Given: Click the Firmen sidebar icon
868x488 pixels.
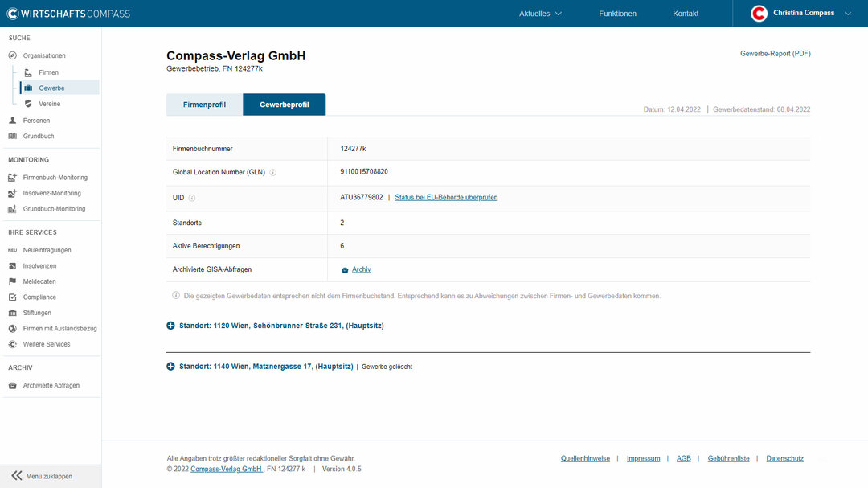Looking at the screenshot, I should [x=28, y=72].
